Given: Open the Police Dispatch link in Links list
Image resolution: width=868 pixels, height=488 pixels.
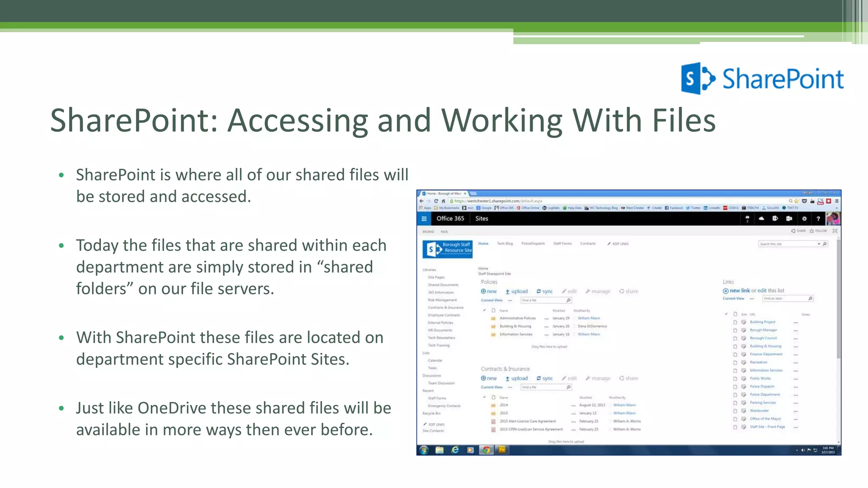Looking at the screenshot, I should [762, 386].
